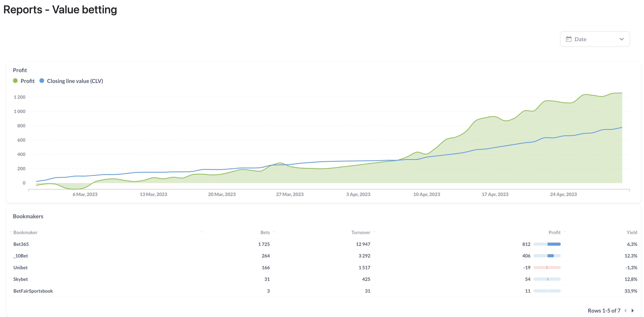The image size is (644, 317).
Task: Click the 10 Apr, 2023 axis label
Action: tap(426, 194)
